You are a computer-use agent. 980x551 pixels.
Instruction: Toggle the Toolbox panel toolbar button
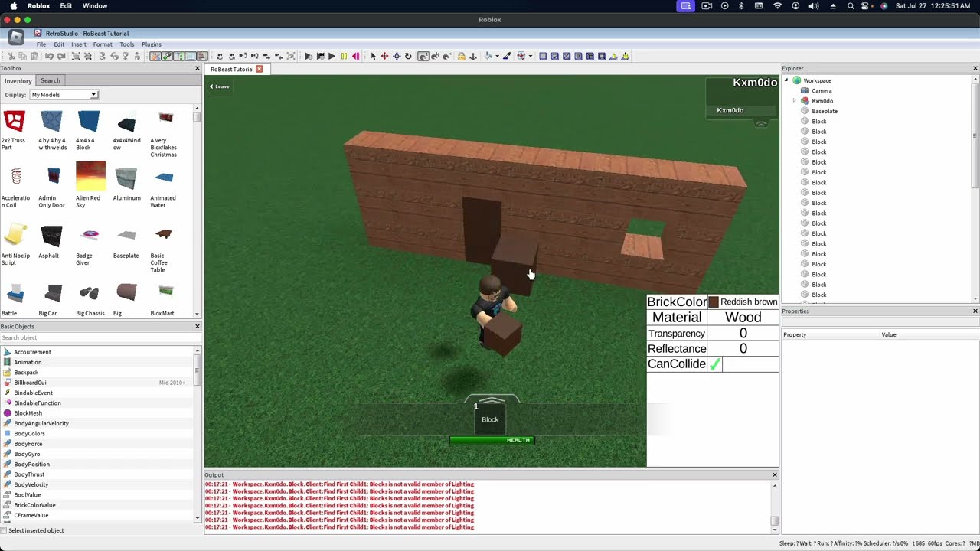(155, 56)
